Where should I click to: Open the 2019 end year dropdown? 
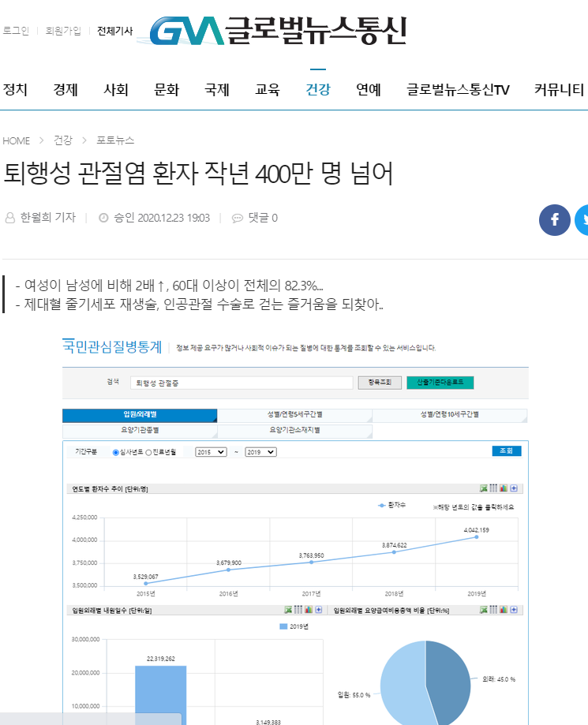260,452
